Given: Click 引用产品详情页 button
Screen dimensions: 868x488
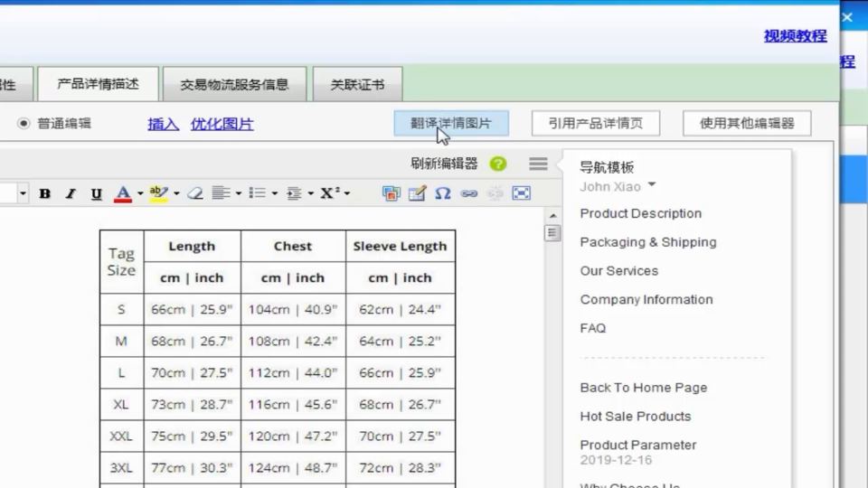Looking at the screenshot, I should 596,123.
